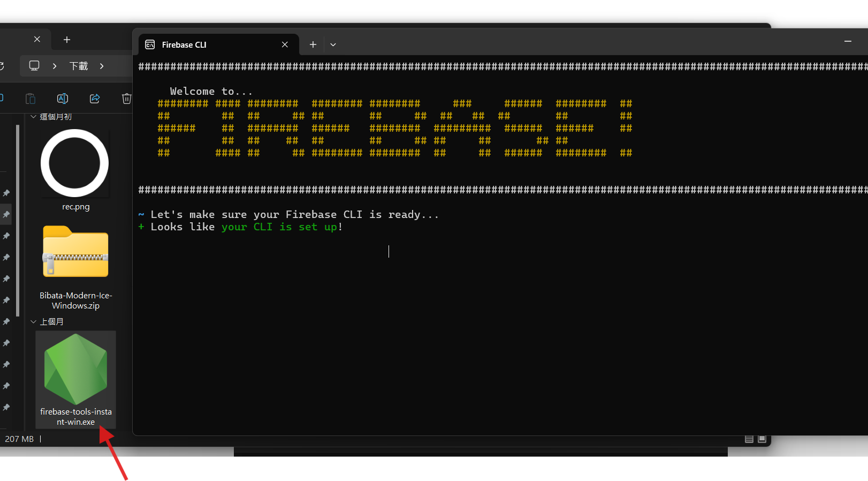The height and width of the screenshot is (481, 868).
Task: Switch to large icons view in status bar
Action: point(762,439)
